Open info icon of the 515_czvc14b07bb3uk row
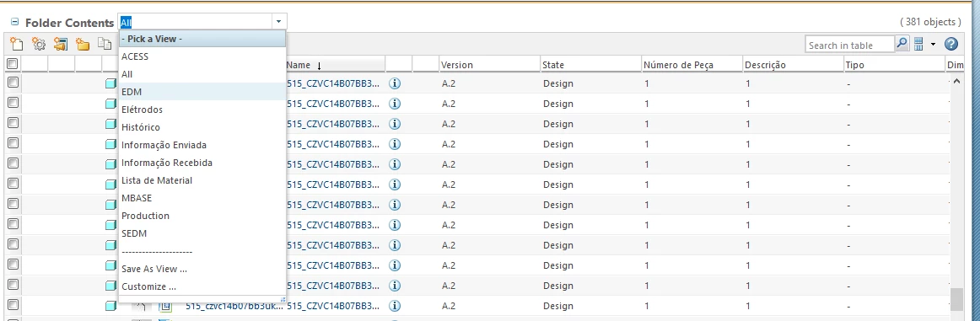Screen dimensions: 980x321 point(395,306)
